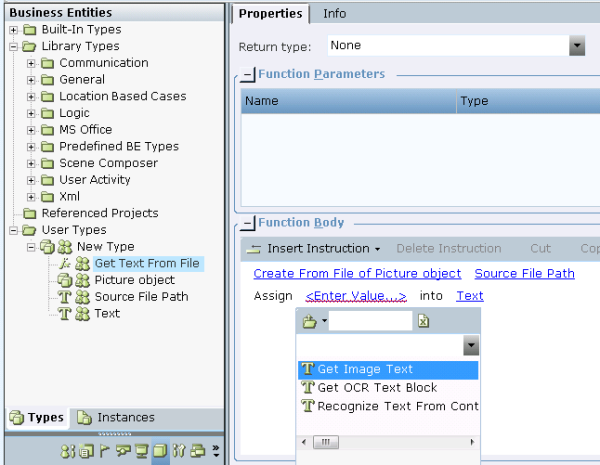
Task: Click the popup horizontal scrollbar thumb
Action: tap(326, 442)
